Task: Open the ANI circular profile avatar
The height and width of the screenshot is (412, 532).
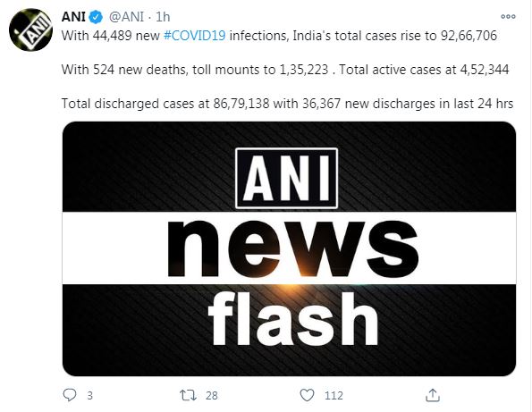Action: click(x=31, y=30)
